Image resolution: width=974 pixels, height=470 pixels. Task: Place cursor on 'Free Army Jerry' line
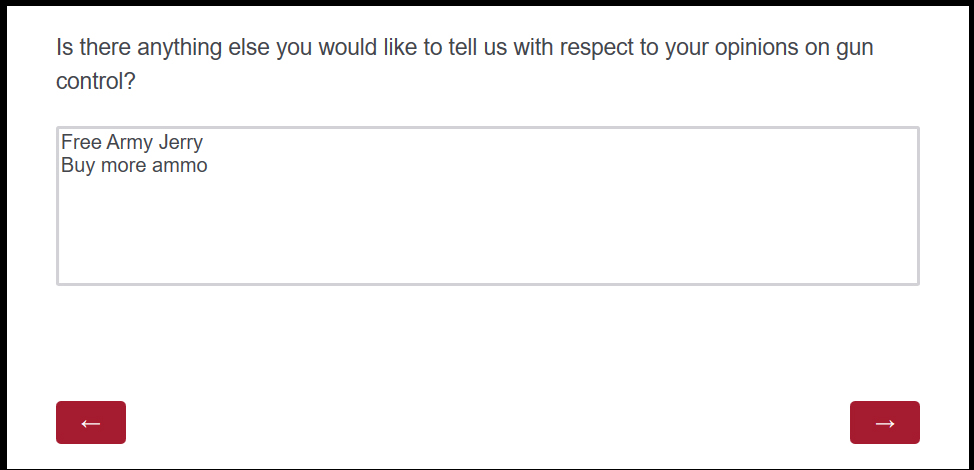[x=132, y=142]
